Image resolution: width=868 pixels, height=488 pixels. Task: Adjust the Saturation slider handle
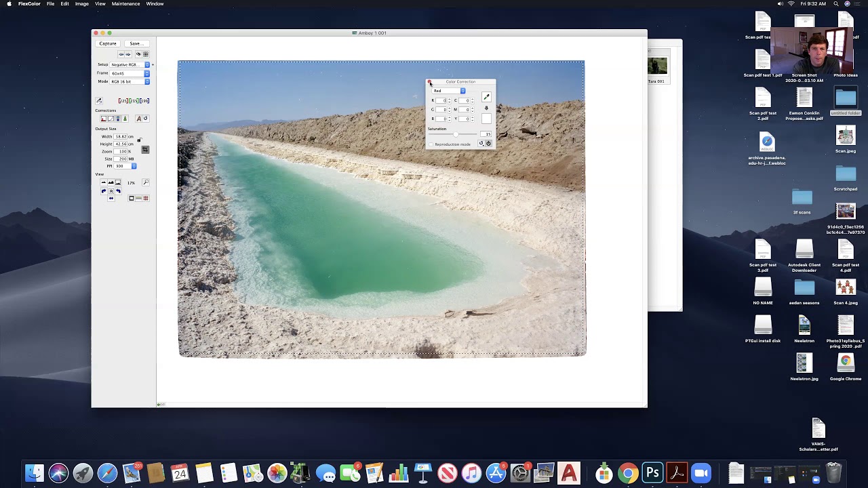pos(456,134)
